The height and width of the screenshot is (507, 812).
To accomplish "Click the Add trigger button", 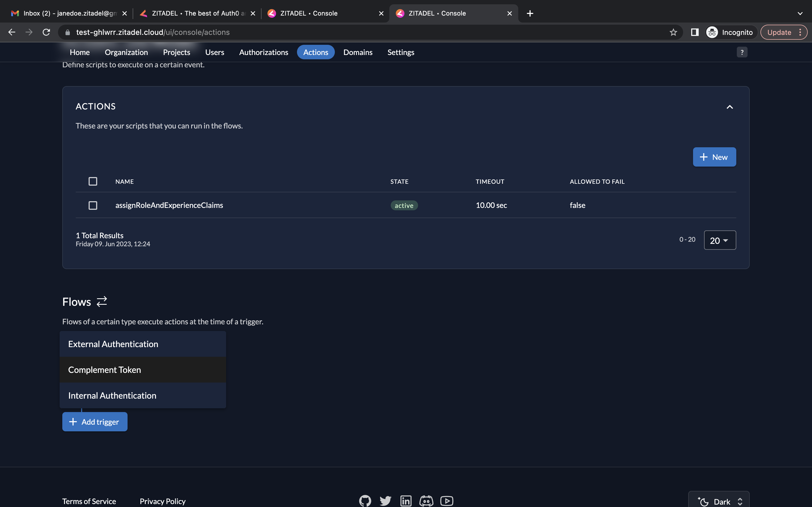I will point(95,422).
